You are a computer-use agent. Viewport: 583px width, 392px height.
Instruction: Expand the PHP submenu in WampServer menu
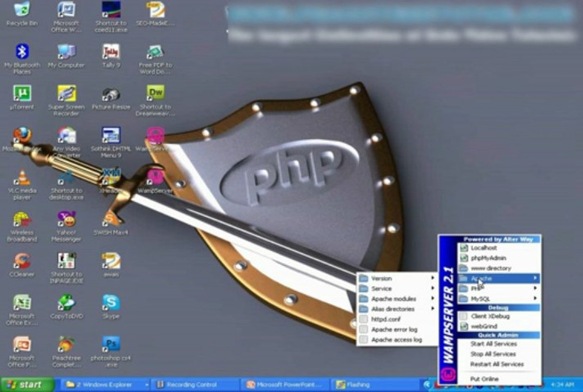coord(499,288)
